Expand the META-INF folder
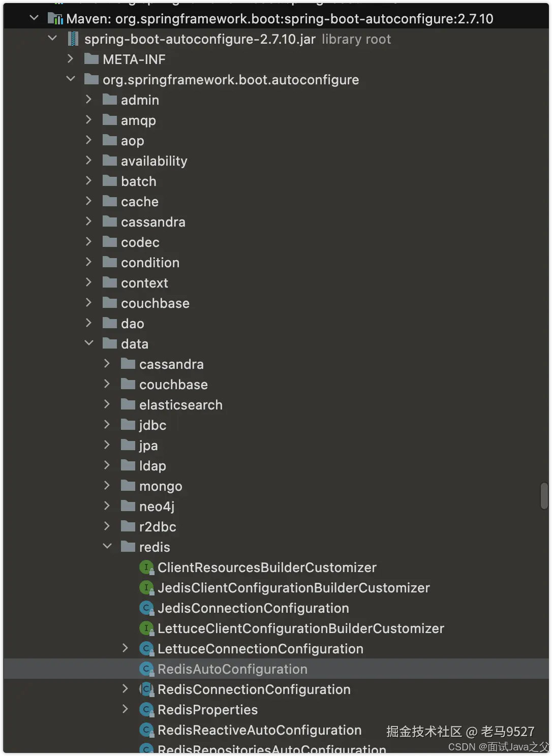Viewport: 552px width, 756px height. [x=71, y=59]
